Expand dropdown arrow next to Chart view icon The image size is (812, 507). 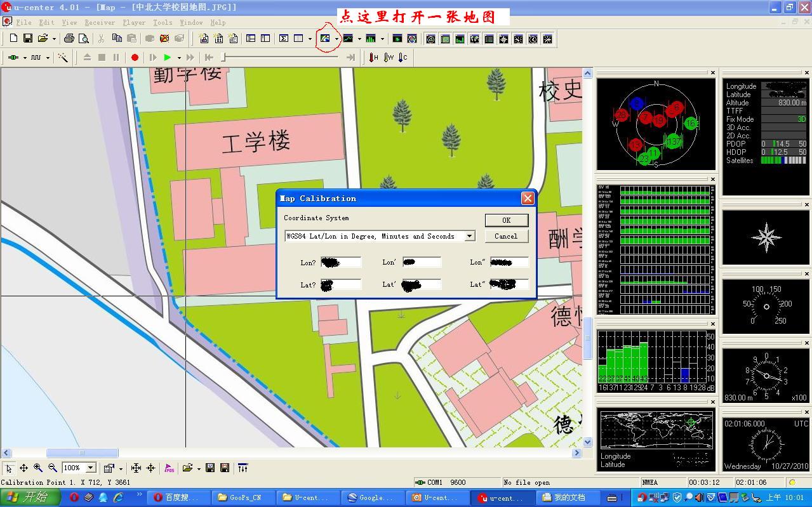[x=359, y=39]
